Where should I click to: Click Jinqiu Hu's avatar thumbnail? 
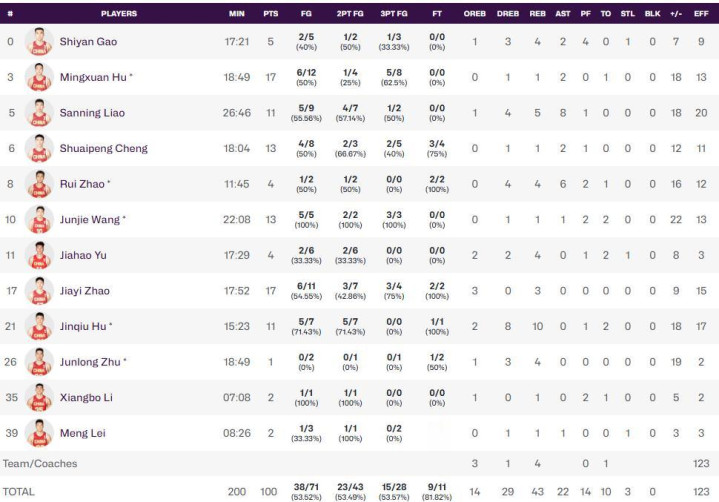coord(39,326)
